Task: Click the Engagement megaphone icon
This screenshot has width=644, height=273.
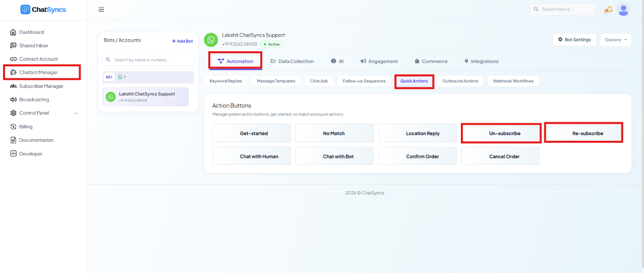Action: click(x=363, y=61)
